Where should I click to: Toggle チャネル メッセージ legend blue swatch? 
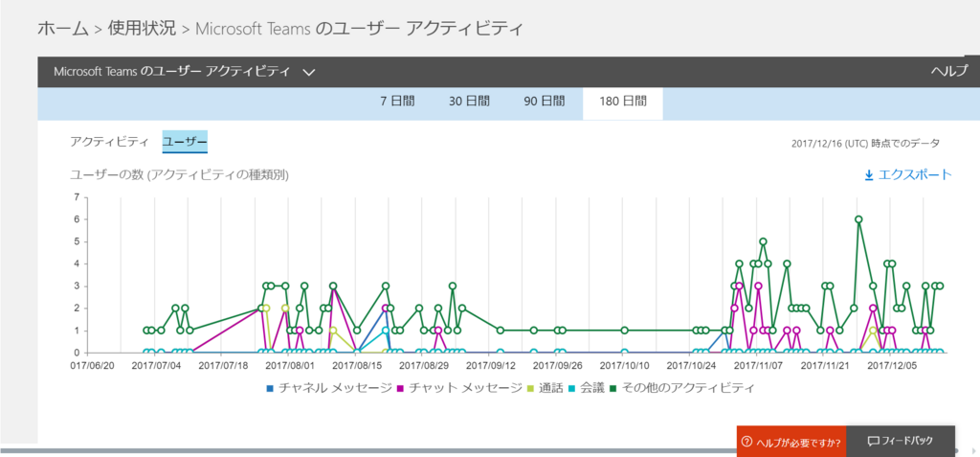[270, 389]
